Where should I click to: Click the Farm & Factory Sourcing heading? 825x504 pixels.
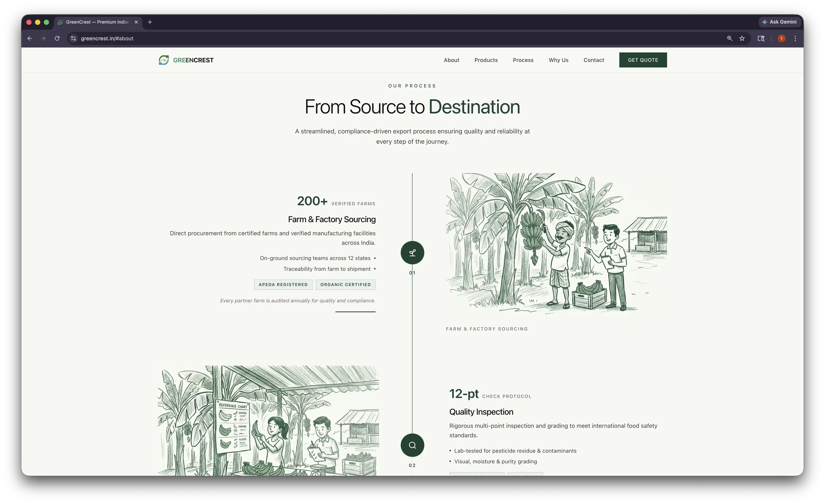(x=332, y=219)
